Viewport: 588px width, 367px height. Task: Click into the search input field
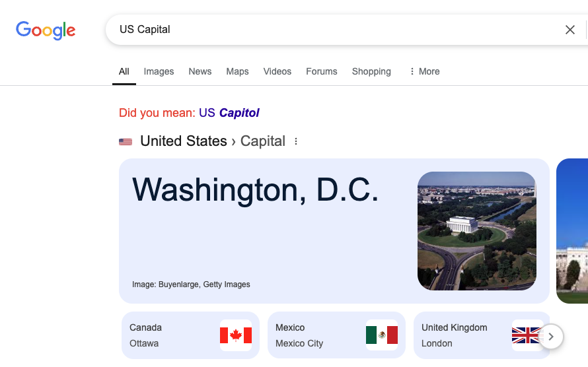330,30
